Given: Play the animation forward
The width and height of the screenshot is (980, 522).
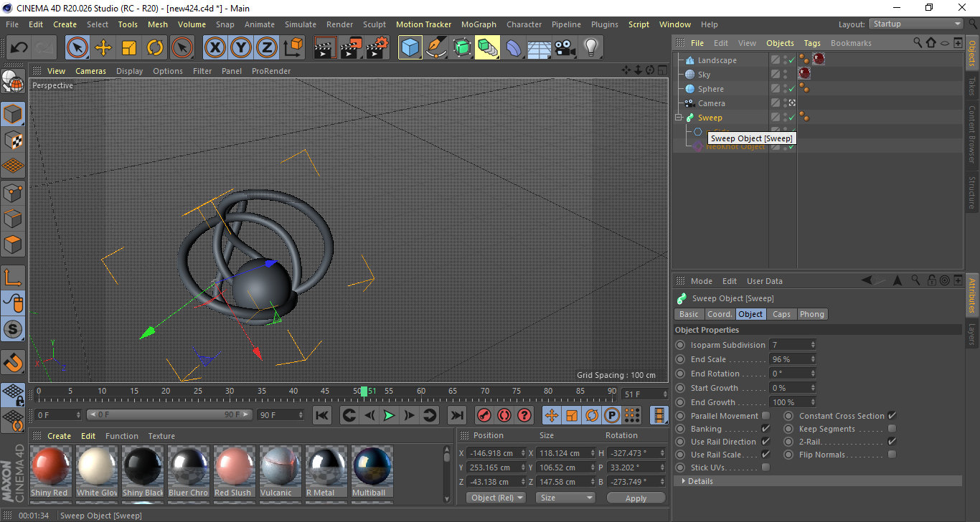Looking at the screenshot, I should point(389,415).
